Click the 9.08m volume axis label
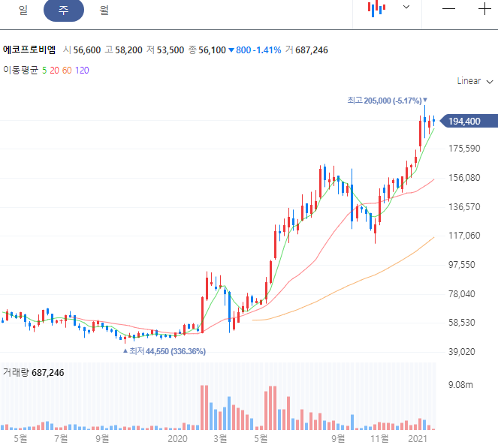 [x=460, y=385]
